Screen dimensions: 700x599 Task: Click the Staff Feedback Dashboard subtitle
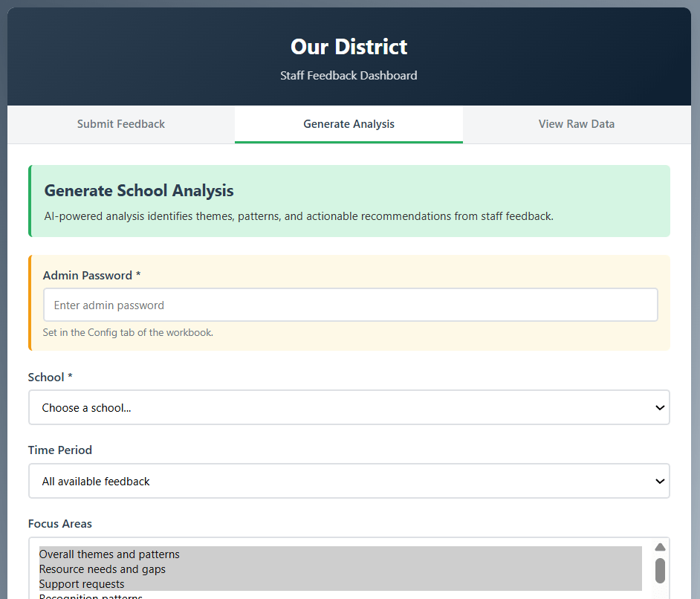point(349,76)
